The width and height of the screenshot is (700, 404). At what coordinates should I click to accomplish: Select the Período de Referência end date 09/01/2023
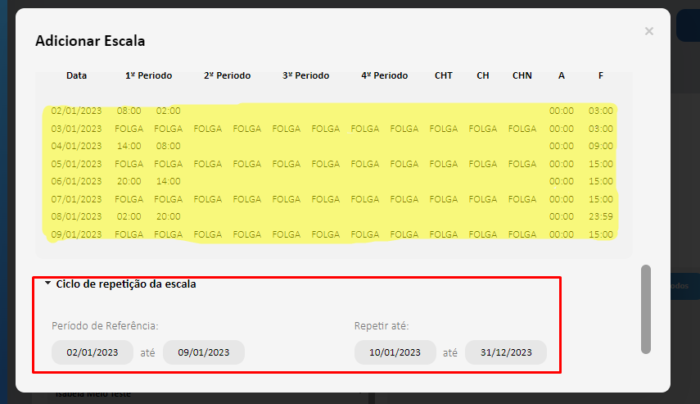coord(204,352)
